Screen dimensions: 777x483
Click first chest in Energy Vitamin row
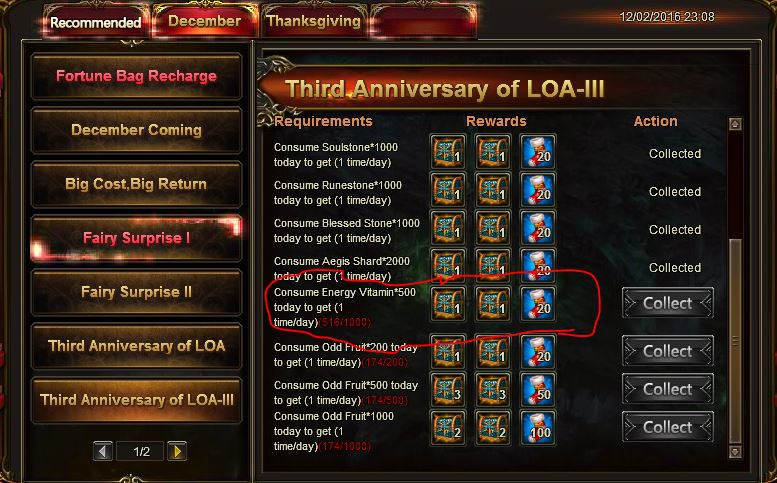448,304
